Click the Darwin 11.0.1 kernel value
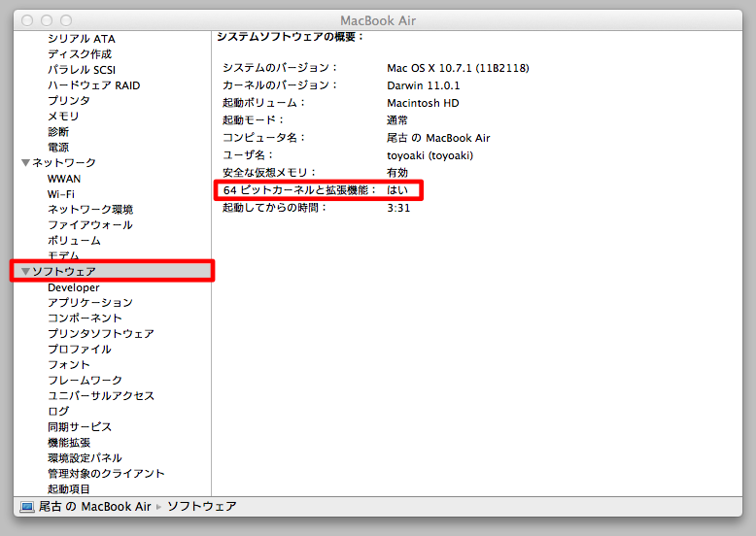Viewport: 756px width, 536px height. coord(424,85)
